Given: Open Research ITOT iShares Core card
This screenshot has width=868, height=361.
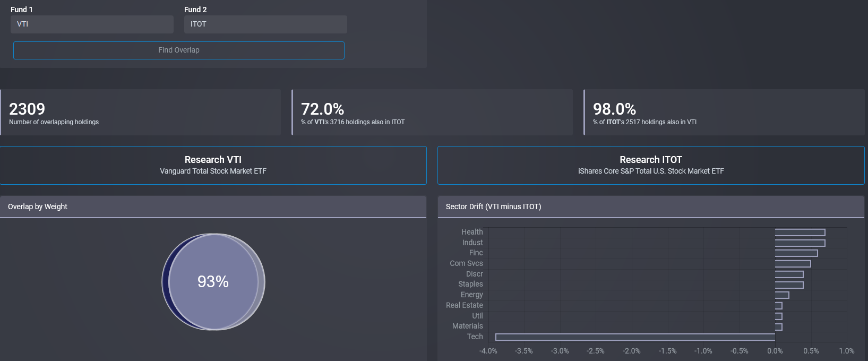Looking at the screenshot, I should click(651, 165).
